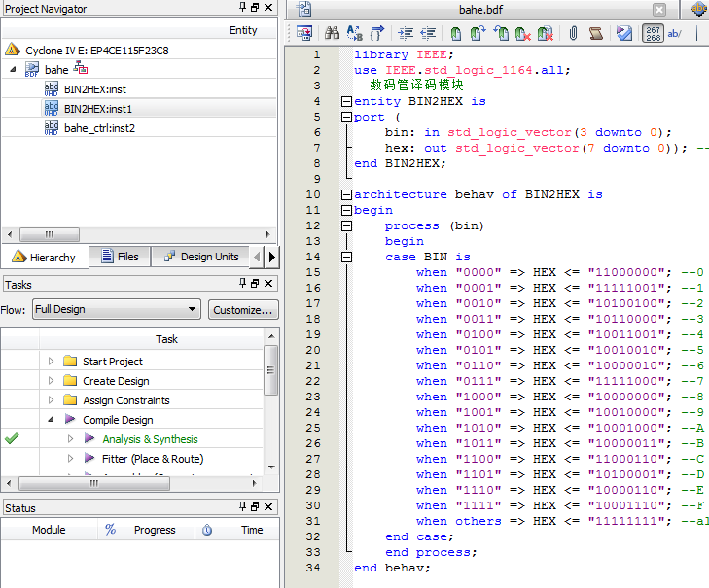Open the Flow Full Design dropdown

coord(117,310)
